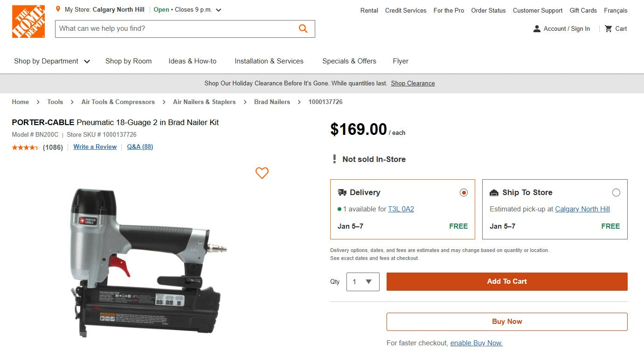Open Account / Sign In via the person icon
Screen dimensions: 644x357
536,28
